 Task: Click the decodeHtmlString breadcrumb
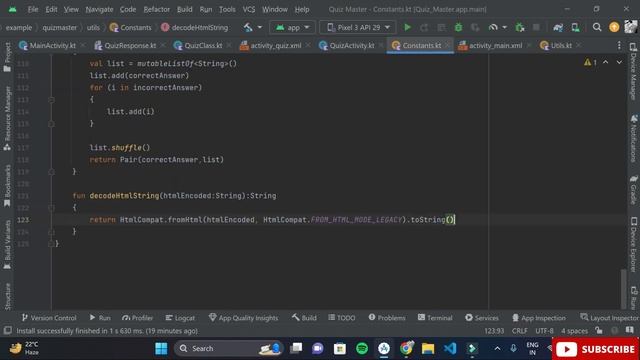tap(195, 27)
